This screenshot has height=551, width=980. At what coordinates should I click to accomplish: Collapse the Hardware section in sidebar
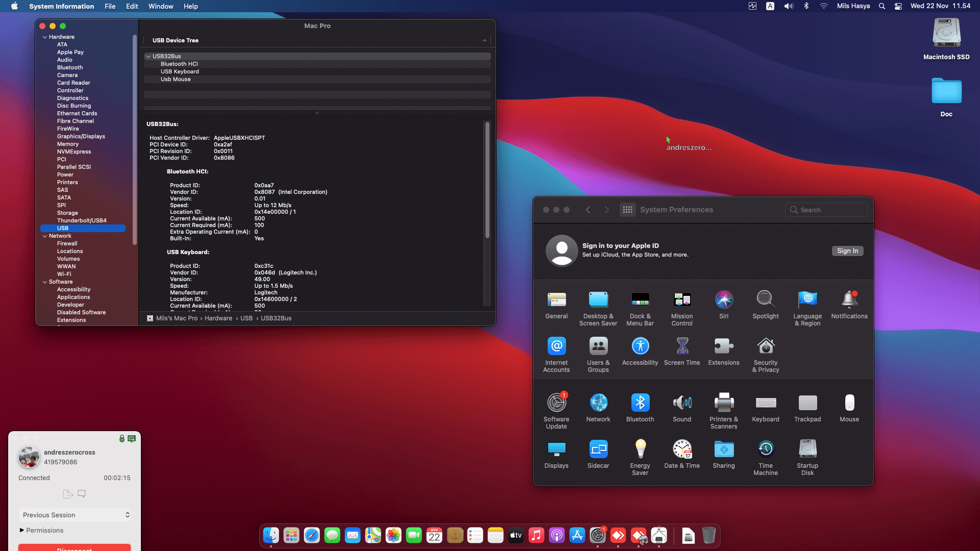45,37
